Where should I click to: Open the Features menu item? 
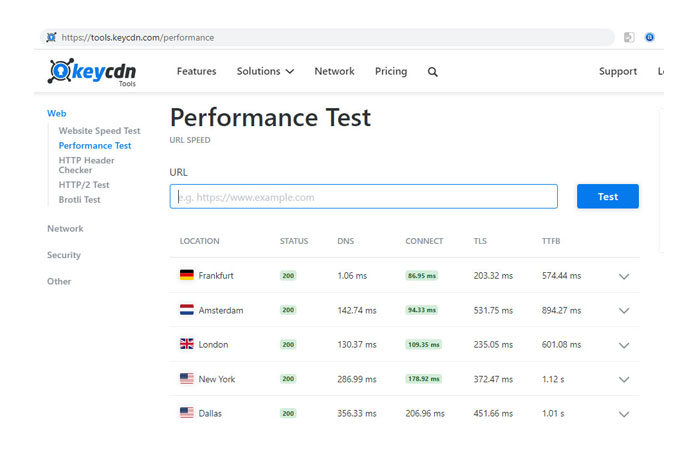click(x=197, y=72)
